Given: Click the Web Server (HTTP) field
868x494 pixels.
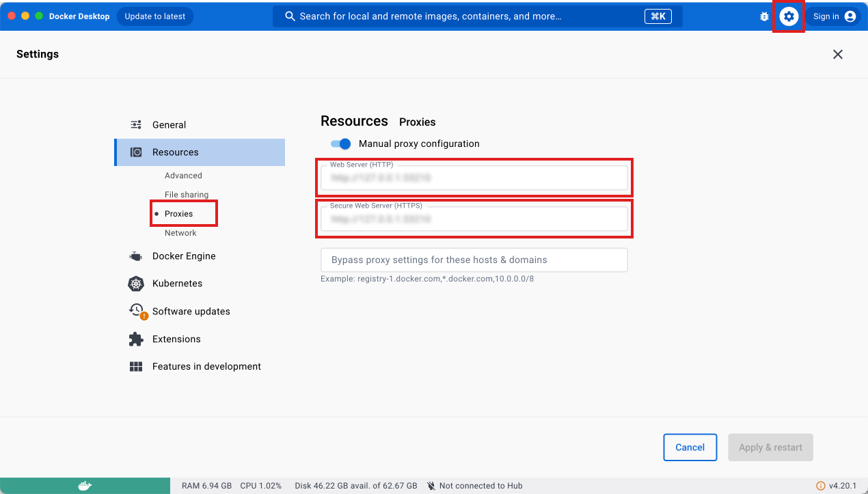Looking at the screenshot, I should (x=474, y=178).
